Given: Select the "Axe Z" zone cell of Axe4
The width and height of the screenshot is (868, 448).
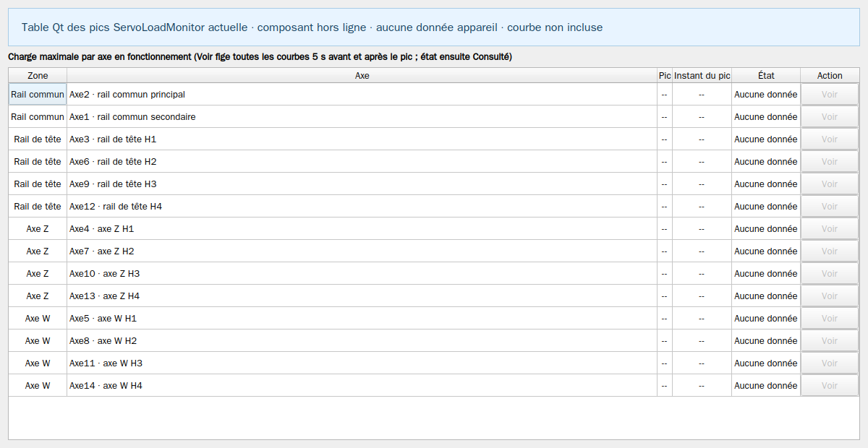Looking at the screenshot, I should click(x=38, y=229).
